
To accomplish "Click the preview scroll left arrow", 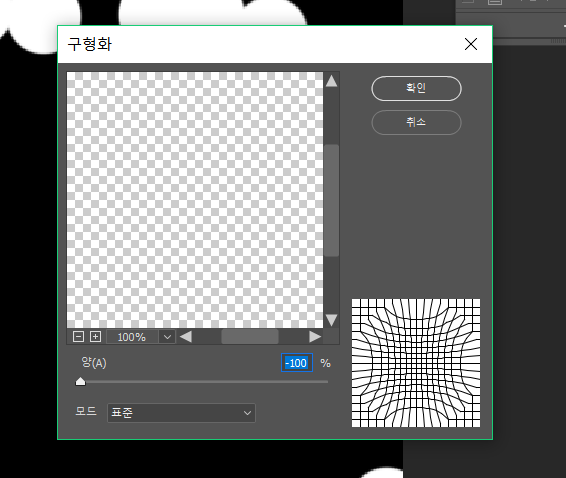I will (186, 337).
